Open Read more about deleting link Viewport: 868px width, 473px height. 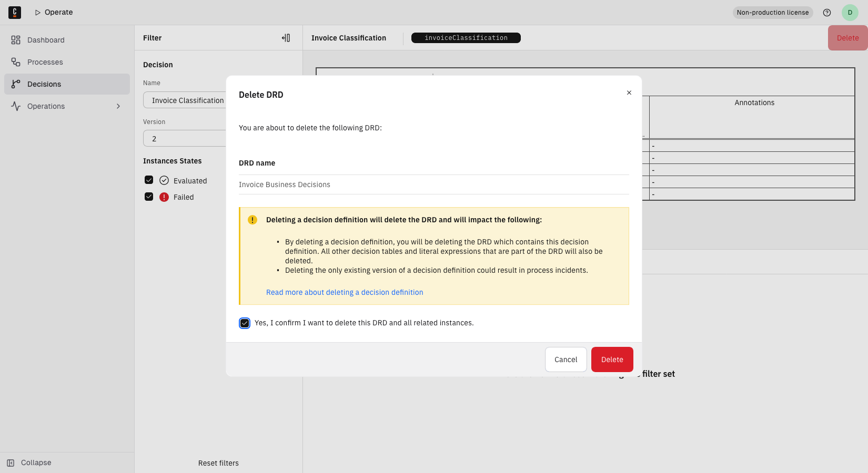pyautogui.click(x=345, y=292)
